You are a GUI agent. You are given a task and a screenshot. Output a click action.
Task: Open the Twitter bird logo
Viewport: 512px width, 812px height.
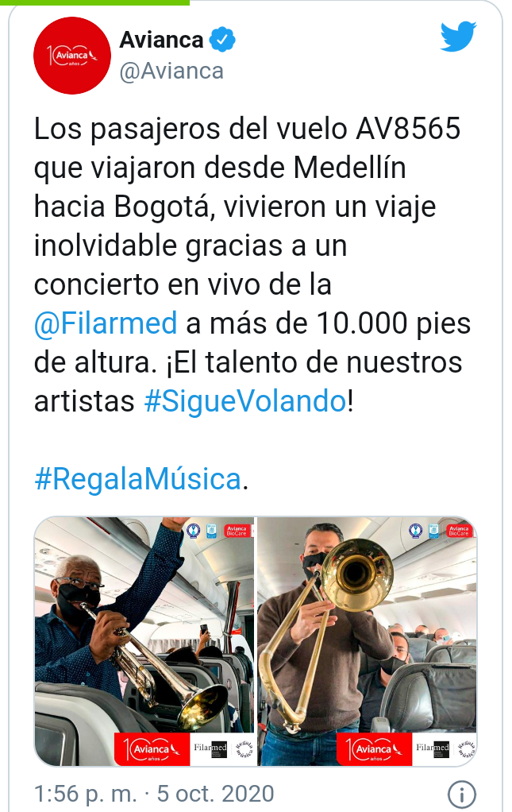pos(458,37)
